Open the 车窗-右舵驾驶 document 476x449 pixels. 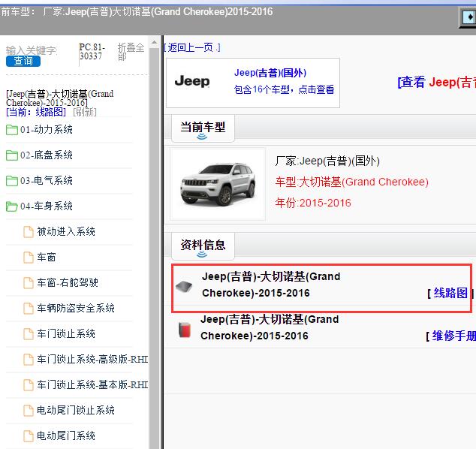click(x=68, y=282)
